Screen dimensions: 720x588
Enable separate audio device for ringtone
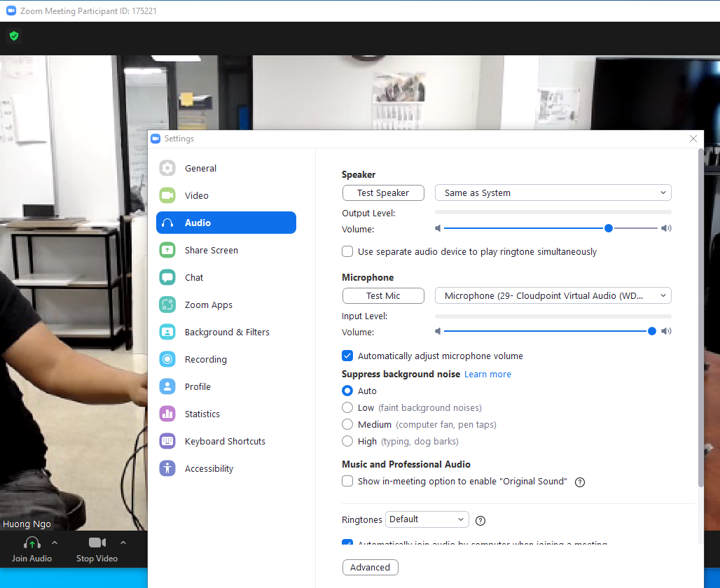pyautogui.click(x=347, y=251)
